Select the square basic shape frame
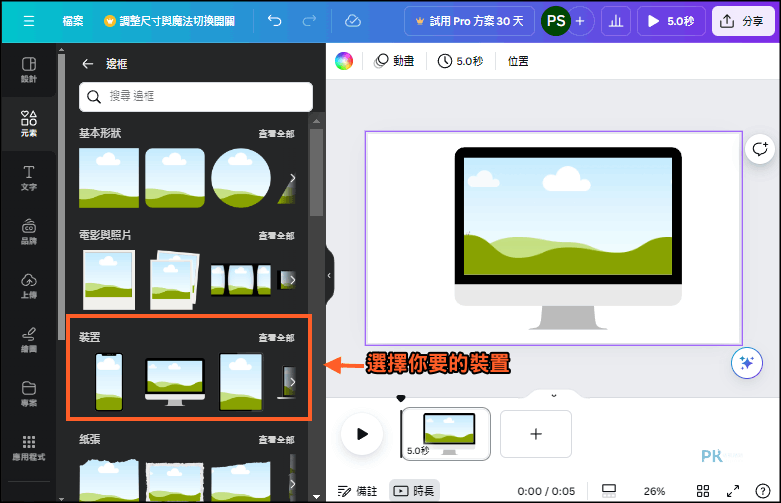The width and height of the screenshot is (781, 503). (109, 178)
